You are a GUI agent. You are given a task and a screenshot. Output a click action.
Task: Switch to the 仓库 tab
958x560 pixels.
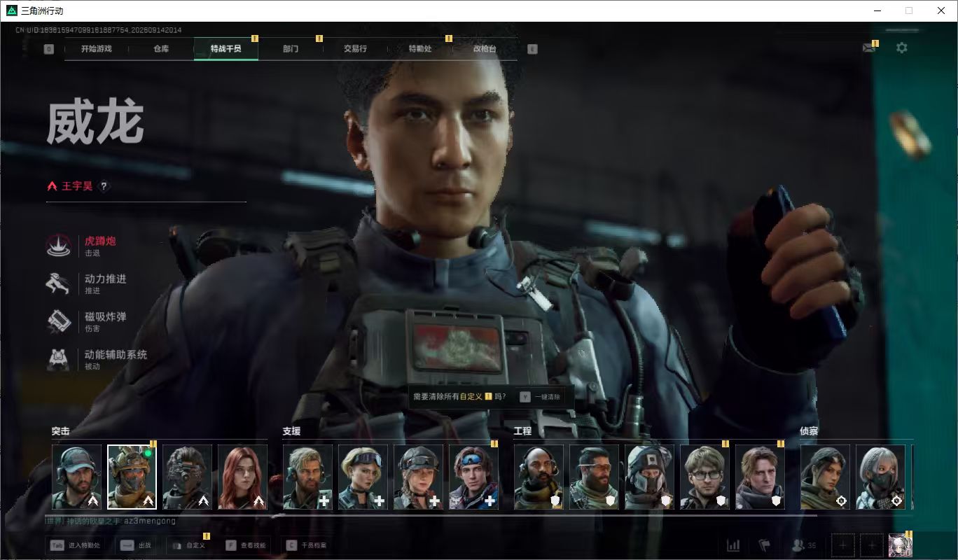coord(161,49)
